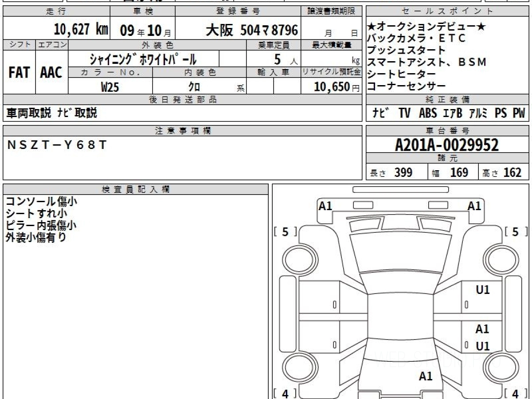Click the シャイニングホワイトパール exterior color field
Viewport: 532px width, 399px height.
pos(143,59)
